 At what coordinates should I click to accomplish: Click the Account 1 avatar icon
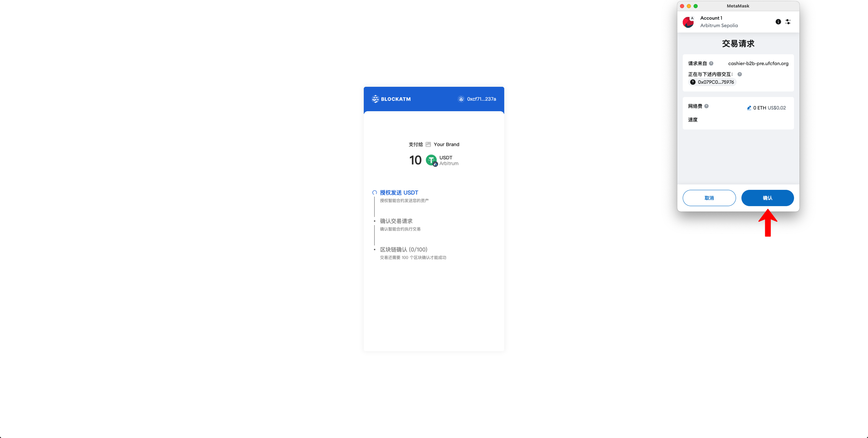tap(688, 22)
